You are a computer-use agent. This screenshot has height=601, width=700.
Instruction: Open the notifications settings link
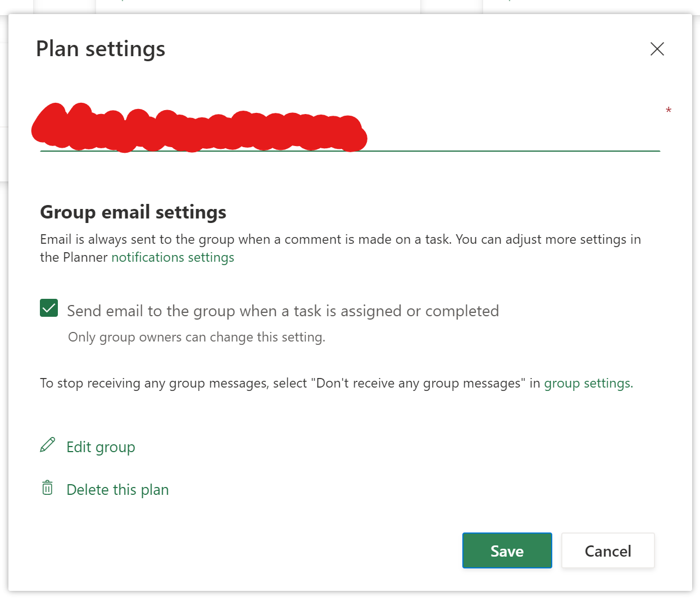click(x=172, y=257)
